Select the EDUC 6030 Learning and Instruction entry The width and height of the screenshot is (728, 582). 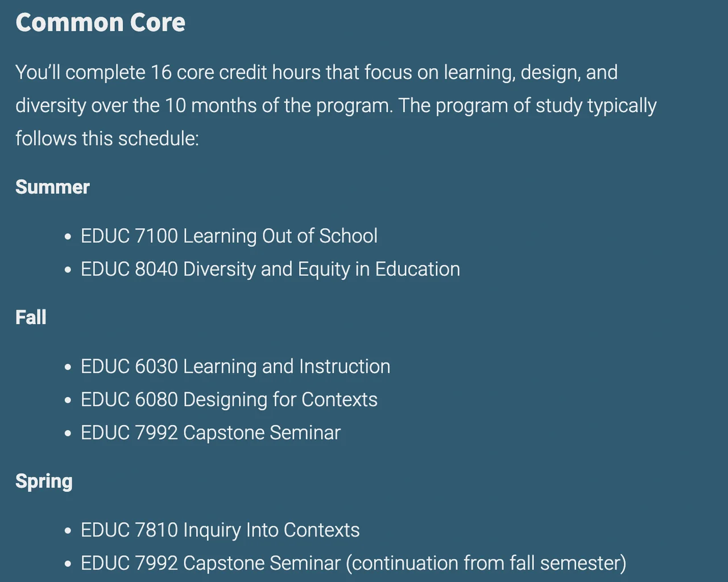click(235, 366)
